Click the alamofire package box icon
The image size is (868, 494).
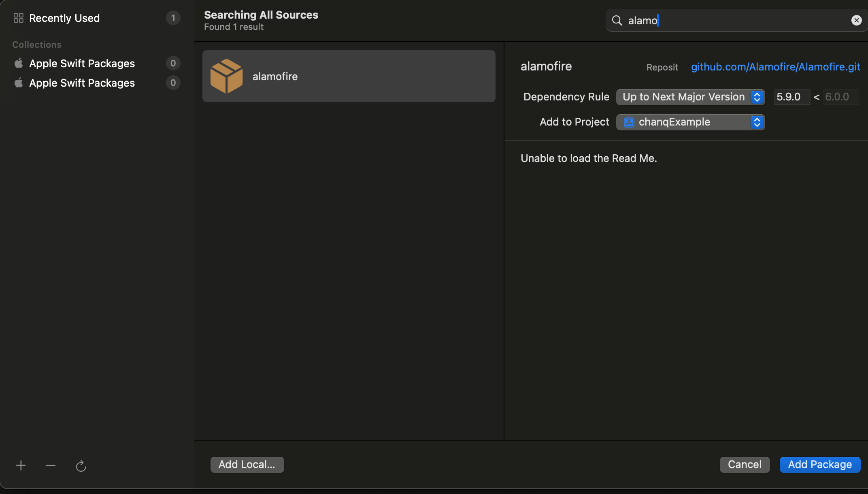coord(226,76)
